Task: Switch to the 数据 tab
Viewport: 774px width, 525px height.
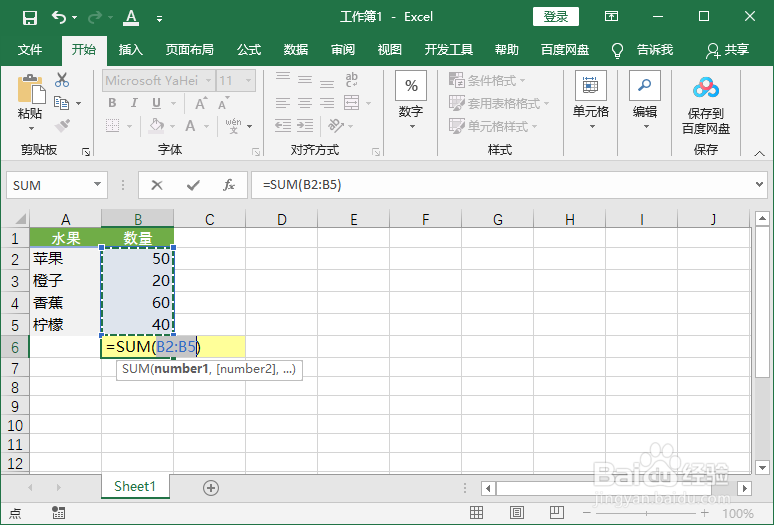Action: click(x=296, y=50)
